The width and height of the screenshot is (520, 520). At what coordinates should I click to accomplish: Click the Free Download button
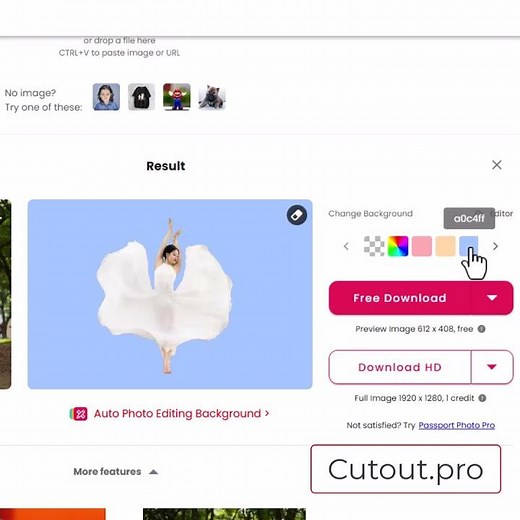coord(400,298)
